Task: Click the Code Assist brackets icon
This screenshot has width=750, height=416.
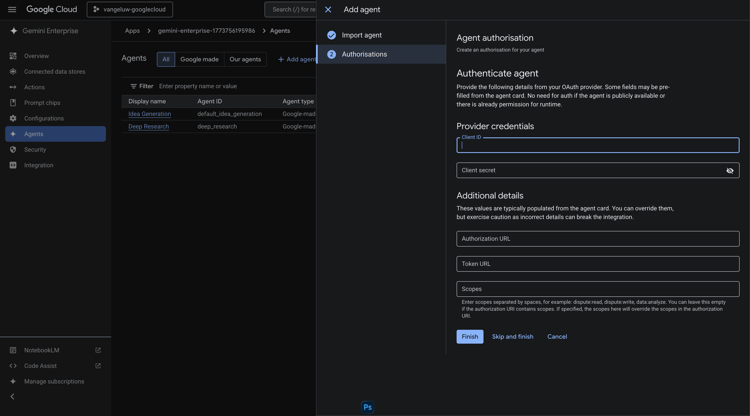Action: [13, 366]
